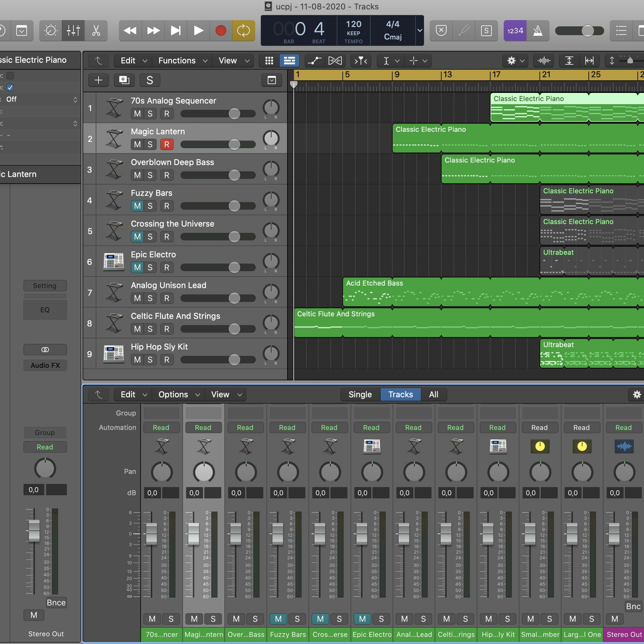This screenshot has width=644, height=644.
Task: Disable record on Magic Lantern track
Action: click(x=167, y=144)
